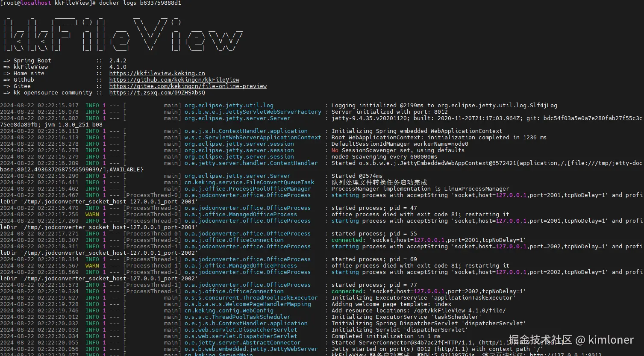This screenshot has height=356, width=644.
Task: Click the 'o.a.j.office.ProcessPoolOfficeManager' logger name
Action: (x=248, y=189)
